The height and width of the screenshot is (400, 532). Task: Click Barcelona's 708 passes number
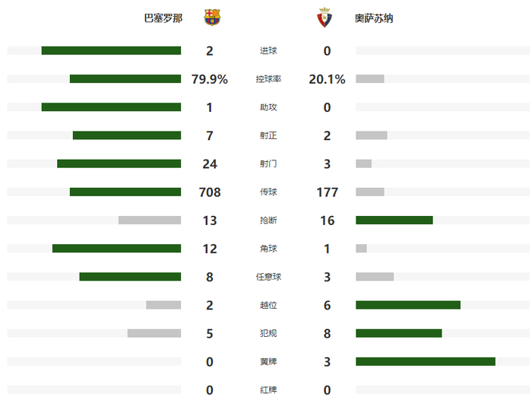[x=210, y=192]
